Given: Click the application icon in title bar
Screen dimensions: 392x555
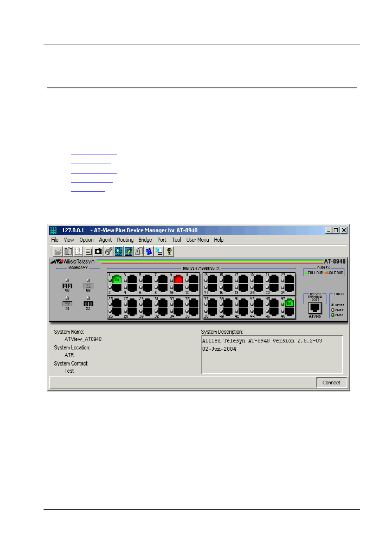Looking at the screenshot, I should (x=53, y=230).
